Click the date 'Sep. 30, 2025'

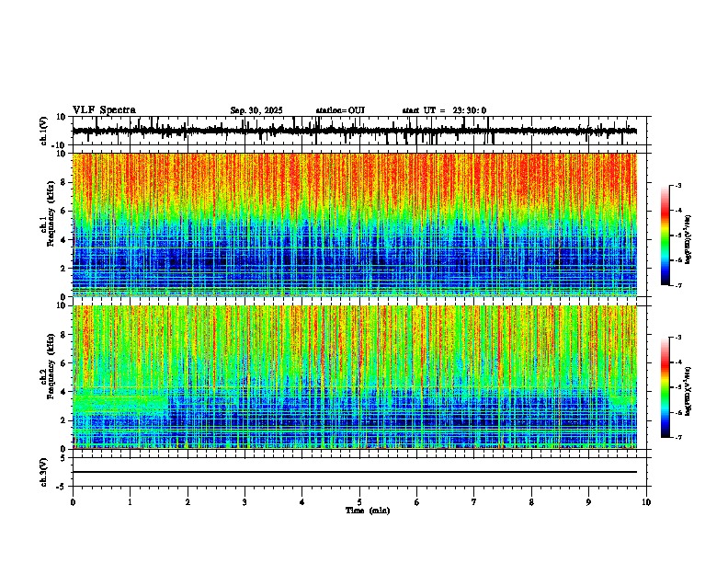click(256, 110)
